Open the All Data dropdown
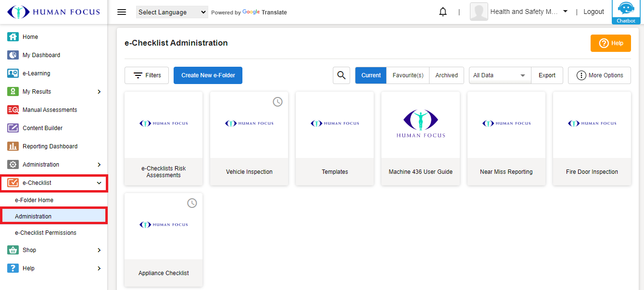This screenshot has height=290, width=644. tap(499, 75)
